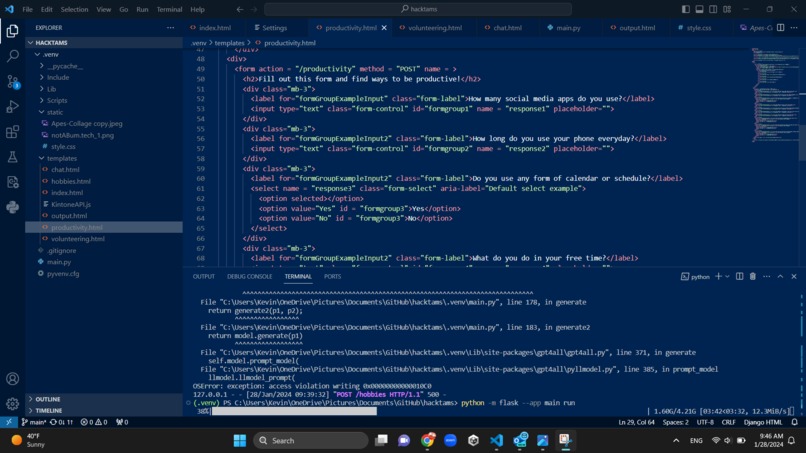The image size is (806, 453).
Task: Open the Run menu
Action: click(142, 9)
